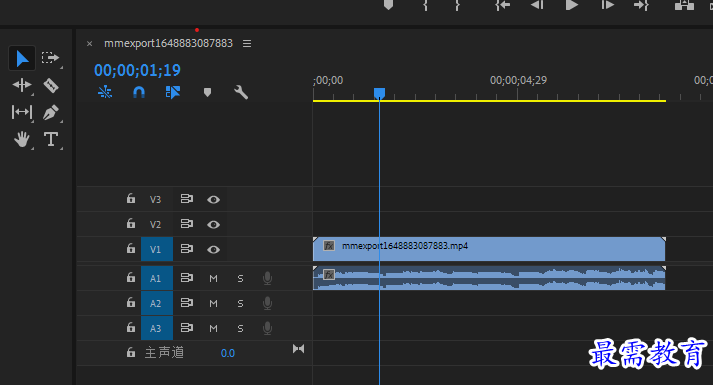Open the sequence panel menu

click(247, 44)
